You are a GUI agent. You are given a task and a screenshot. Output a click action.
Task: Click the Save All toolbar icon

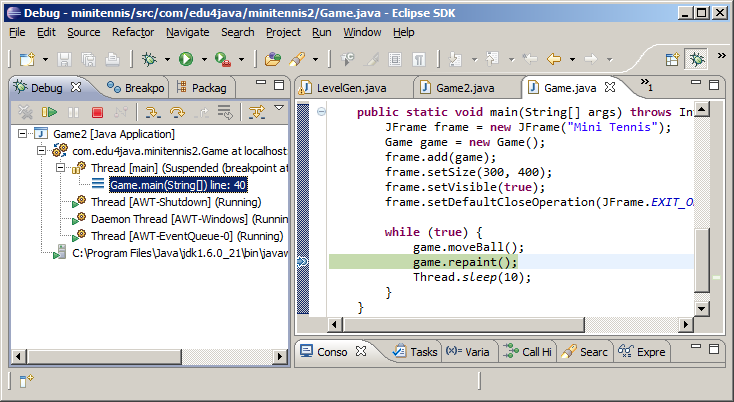88,59
